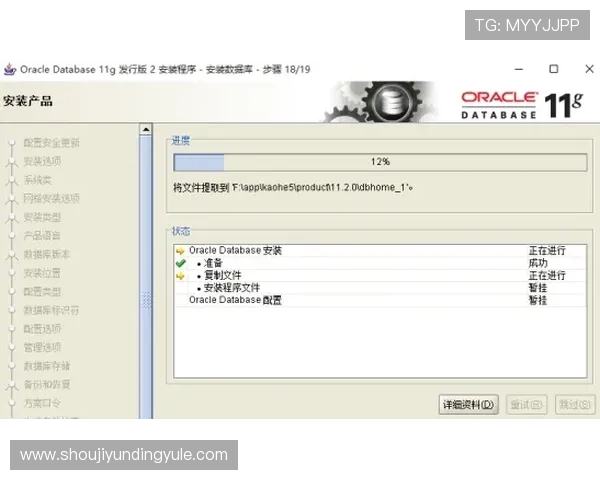Open 详细资料(D) details button
The width and height of the screenshot is (600, 480).
click(x=470, y=405)
